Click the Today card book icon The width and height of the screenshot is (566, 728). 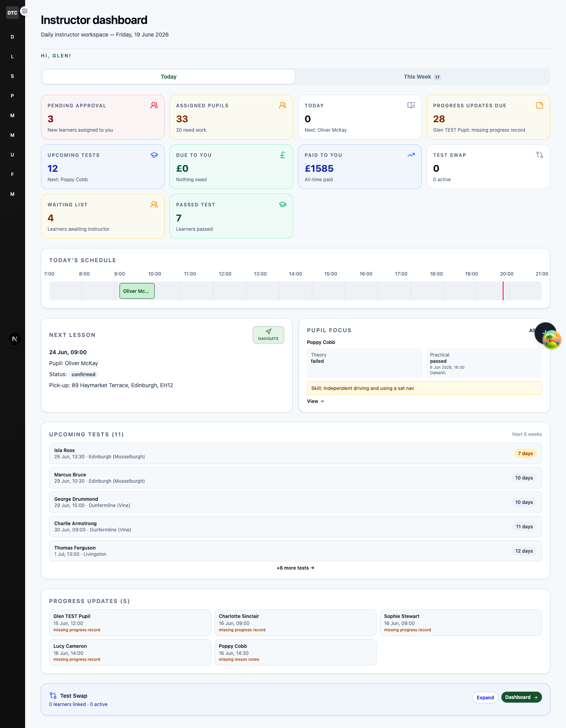(x=411, y=105)
